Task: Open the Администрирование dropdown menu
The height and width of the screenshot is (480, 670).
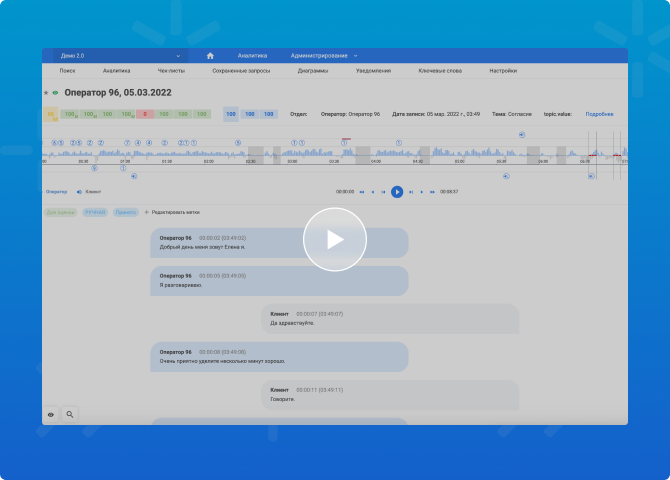Action: [323, 56]
